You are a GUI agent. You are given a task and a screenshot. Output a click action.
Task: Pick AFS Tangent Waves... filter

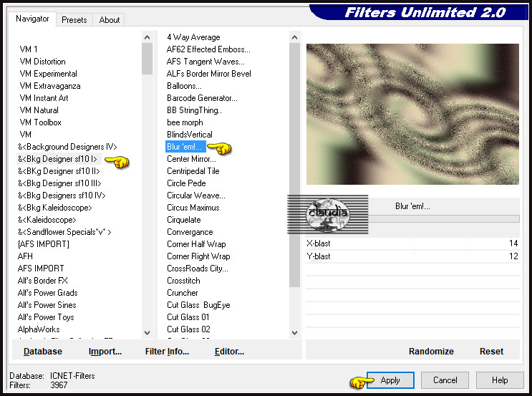coord(205,62)
